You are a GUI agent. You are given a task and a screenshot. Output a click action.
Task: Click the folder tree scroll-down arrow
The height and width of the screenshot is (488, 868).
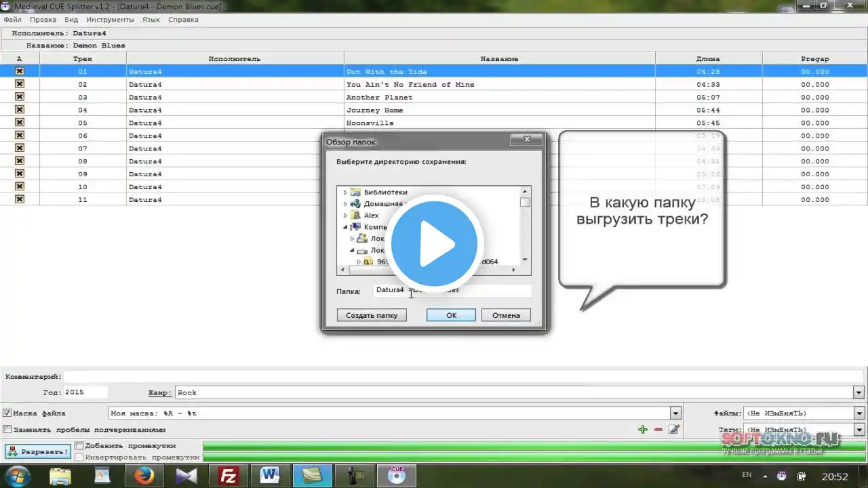(525, 260)
